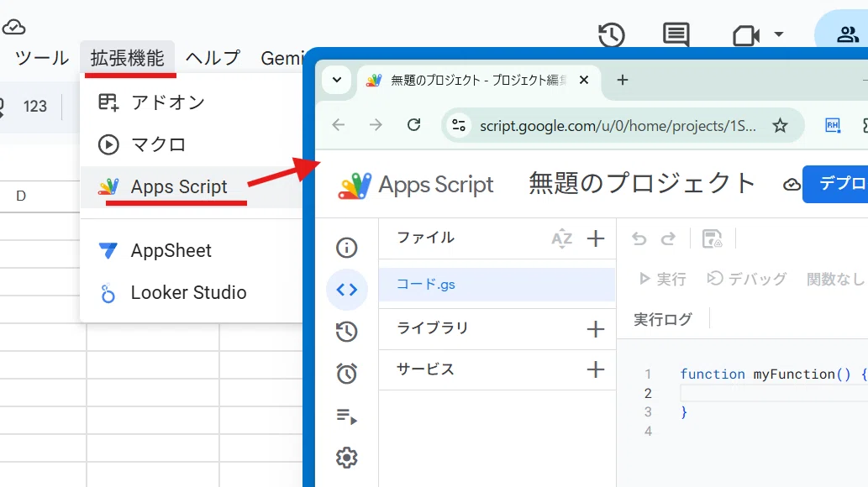Open the editor code icon in sidebar
Image resolution: width=868 pixels, height=487 pixels.
(346, 290)
